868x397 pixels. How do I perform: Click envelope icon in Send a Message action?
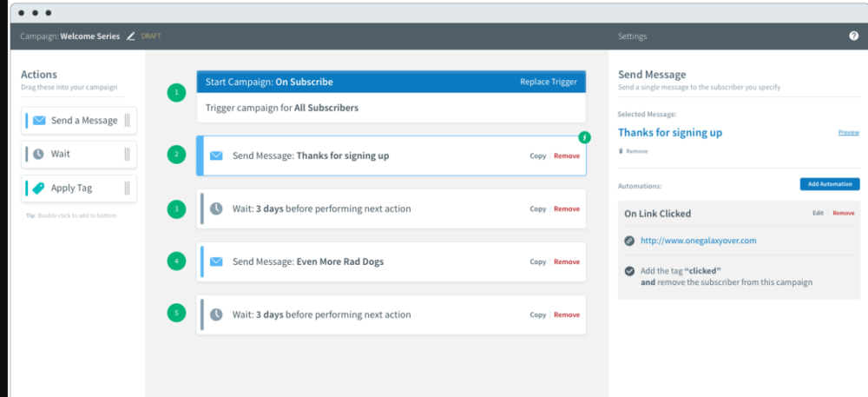39,121
